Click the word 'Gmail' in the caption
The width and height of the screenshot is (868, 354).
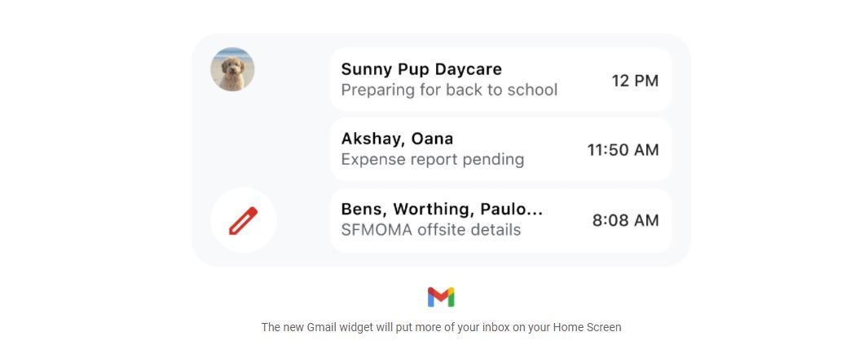pyautogui.click(x=322, y=327)
